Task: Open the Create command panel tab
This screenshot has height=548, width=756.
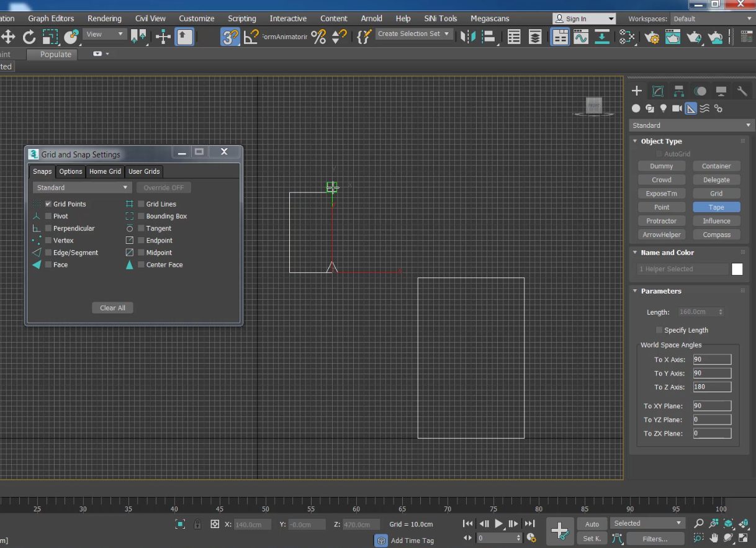Action: point(637,91)
